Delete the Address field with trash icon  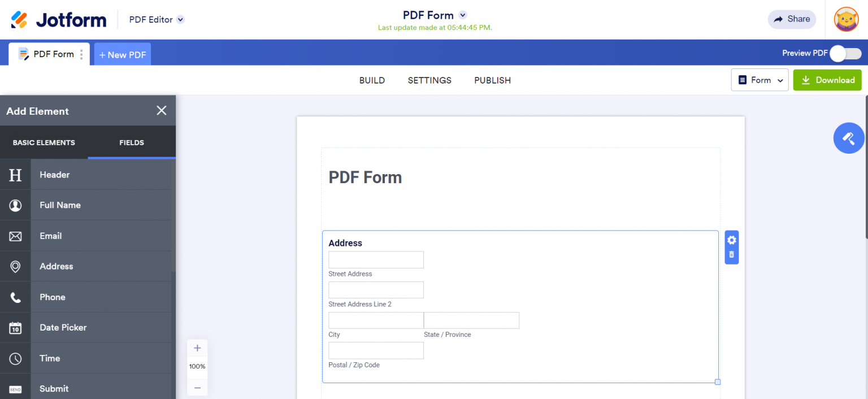coord(731,255)
